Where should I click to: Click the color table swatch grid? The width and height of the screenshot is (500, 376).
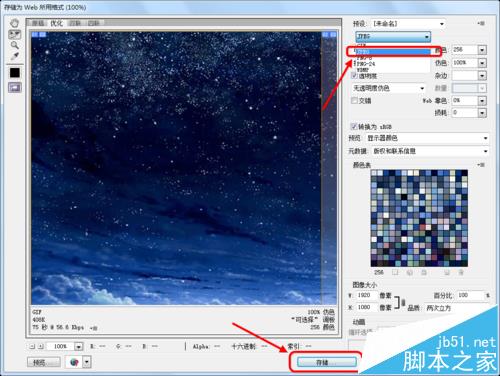pyautogui.click(x=419, y=218)
